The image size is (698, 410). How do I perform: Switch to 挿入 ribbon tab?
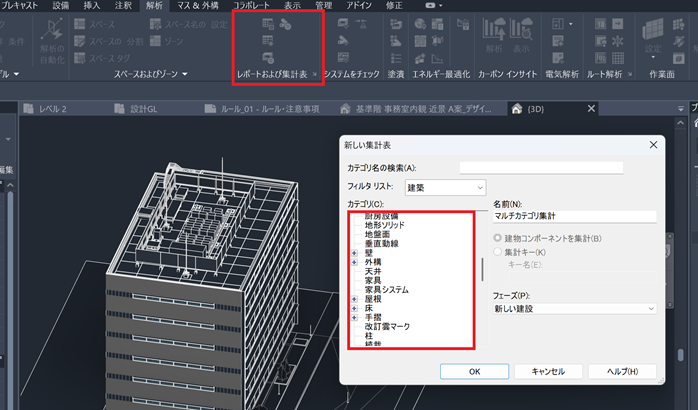[x=92, y=5]
